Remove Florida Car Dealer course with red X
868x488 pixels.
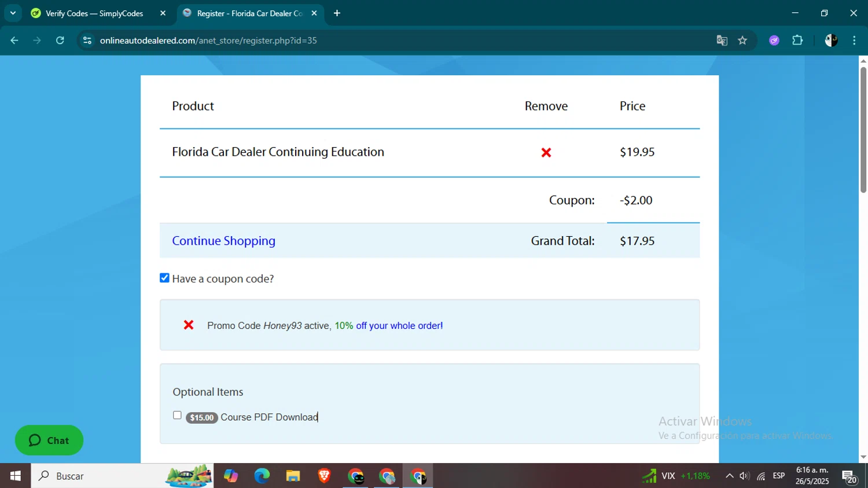[x=546, y=153]
